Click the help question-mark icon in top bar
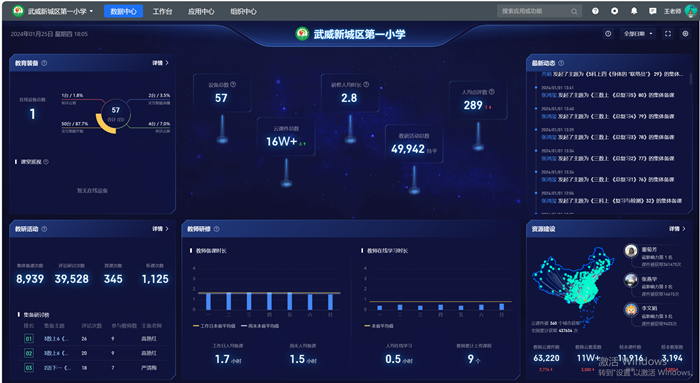 click(x=595, y=11)
